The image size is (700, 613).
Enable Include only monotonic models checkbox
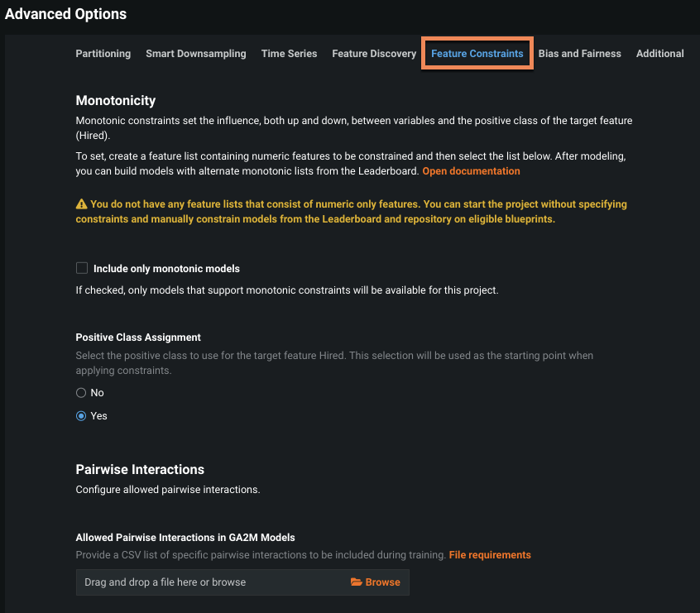[82, 268]
